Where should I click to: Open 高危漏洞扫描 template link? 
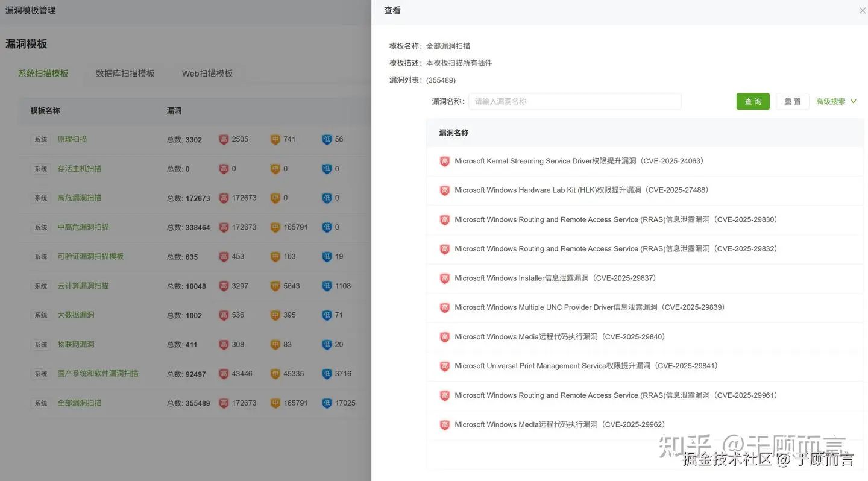click(x=80, y=198)
